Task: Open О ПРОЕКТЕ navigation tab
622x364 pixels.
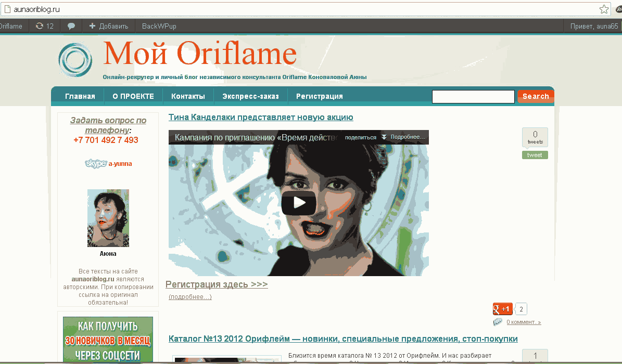Action: pos(133,96)
